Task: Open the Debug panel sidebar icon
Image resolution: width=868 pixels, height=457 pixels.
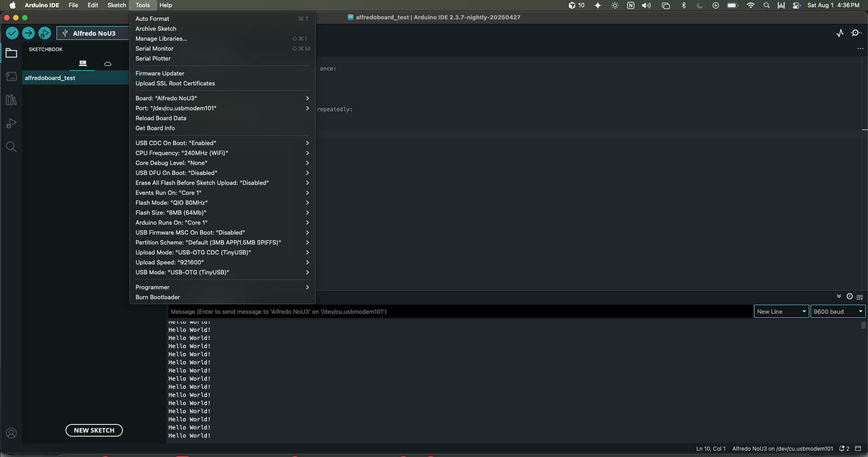Action: [11, 123]
